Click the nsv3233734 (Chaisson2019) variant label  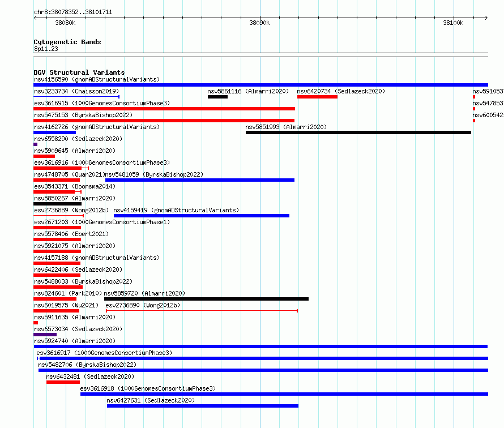click(x=76, y=91)
